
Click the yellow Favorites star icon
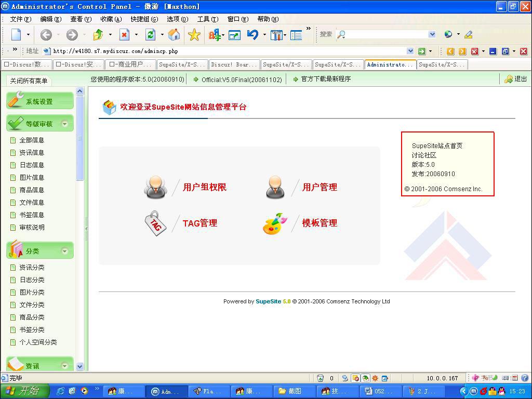[194, 35]
